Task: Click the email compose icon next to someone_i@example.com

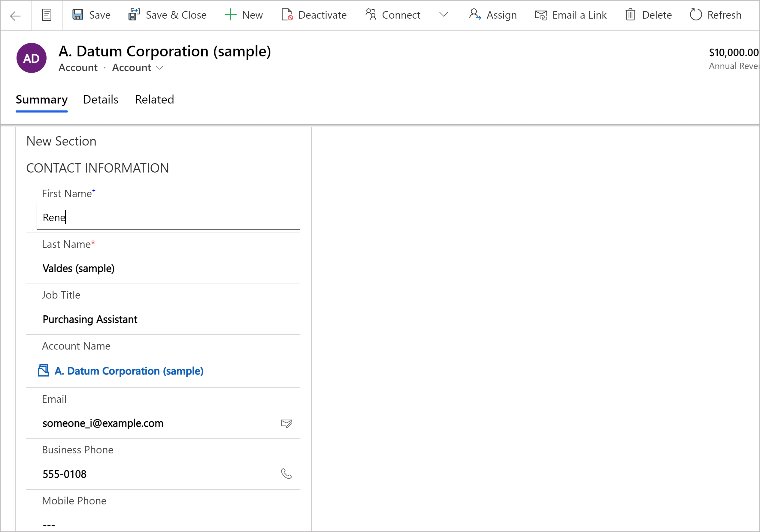Action: pos(286,422)
